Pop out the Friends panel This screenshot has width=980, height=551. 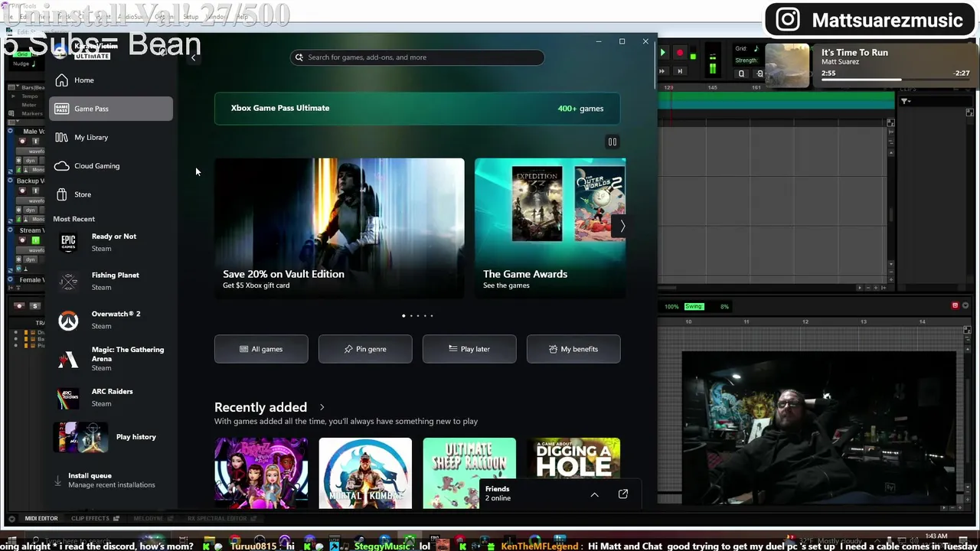tap(623, 494)
